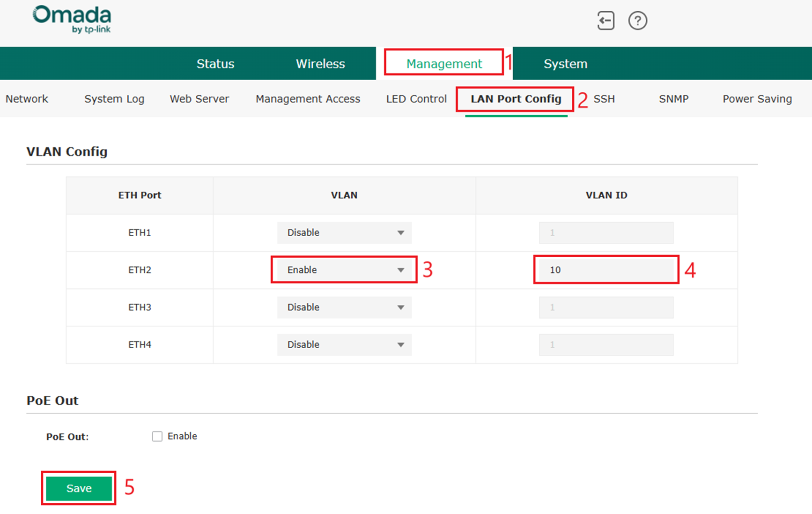Open the Power Saving sub-tab
The image size is (812, 514).
(x=757, y=99)
